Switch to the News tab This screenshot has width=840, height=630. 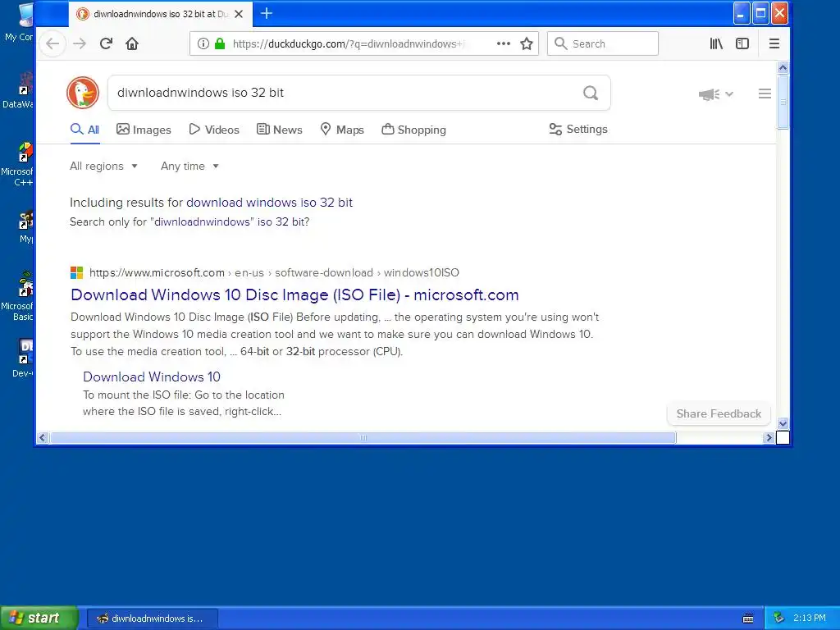pyautogui.click(x=279, y=130)
